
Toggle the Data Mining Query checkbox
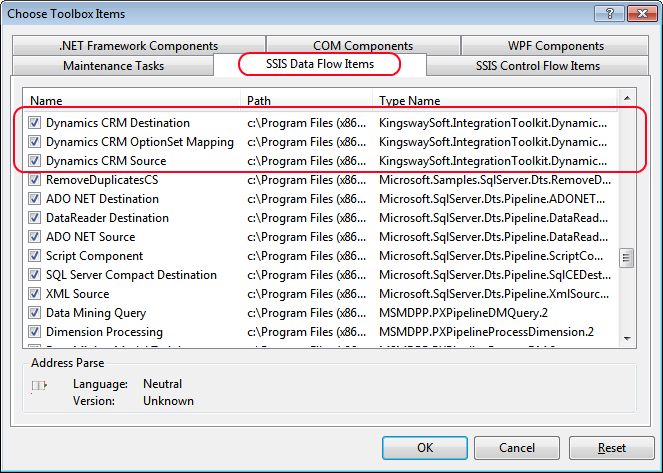pyautogui.click(x=34, y=313)
